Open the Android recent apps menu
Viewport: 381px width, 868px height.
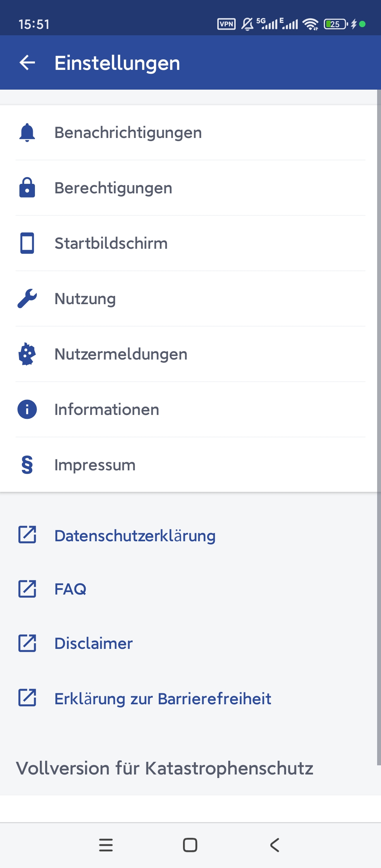pos(106,845)
